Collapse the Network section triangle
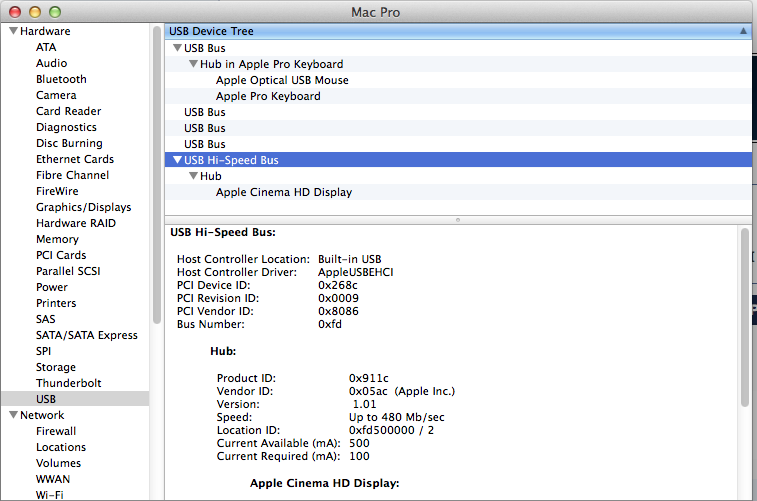The image size is (757, 501). coord(13,415)
